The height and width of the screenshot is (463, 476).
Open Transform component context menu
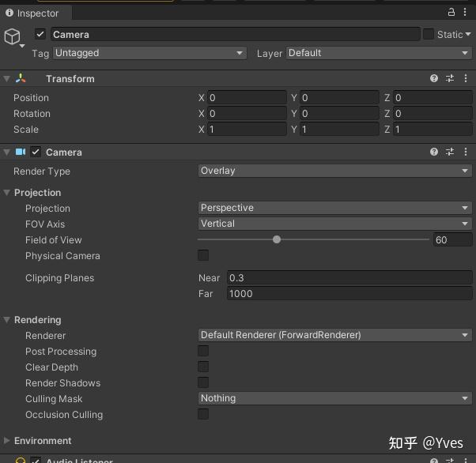click(465, 79)
